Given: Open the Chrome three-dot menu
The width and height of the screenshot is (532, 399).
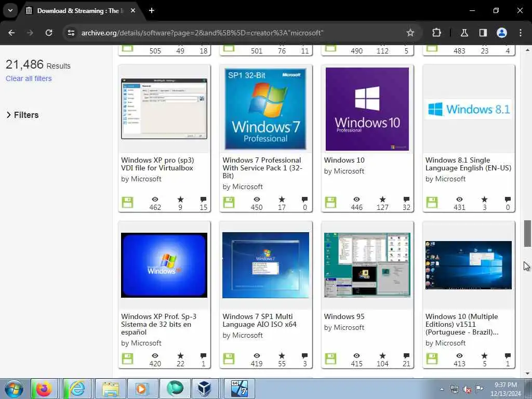Looking at the screenshot, I should [521, 33].
